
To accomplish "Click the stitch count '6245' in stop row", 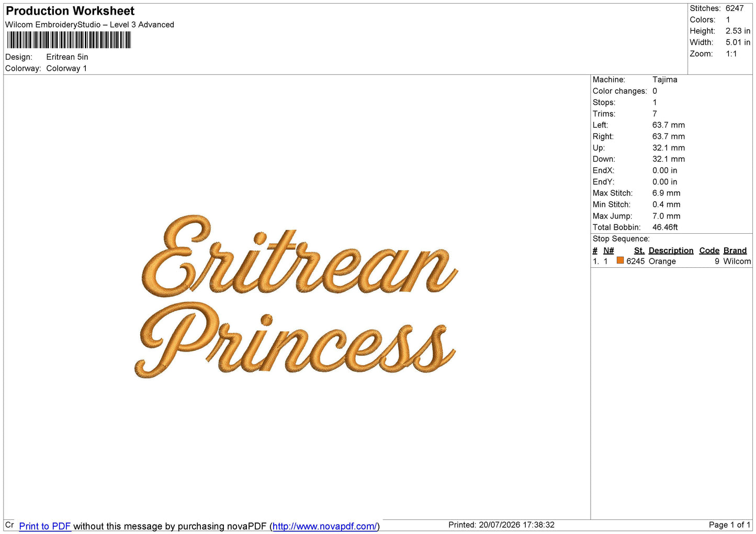I will pos(636,262).
